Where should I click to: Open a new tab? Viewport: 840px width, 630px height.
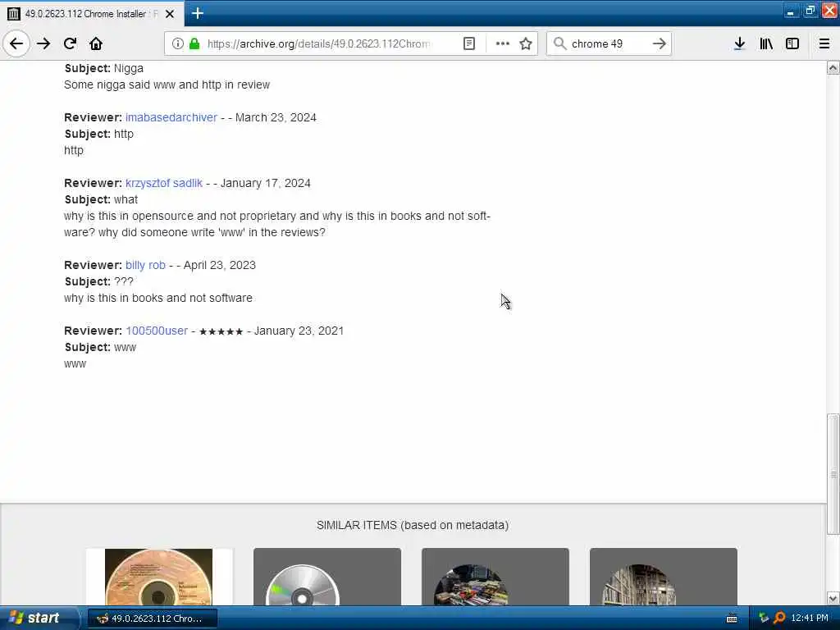[198, 13]
